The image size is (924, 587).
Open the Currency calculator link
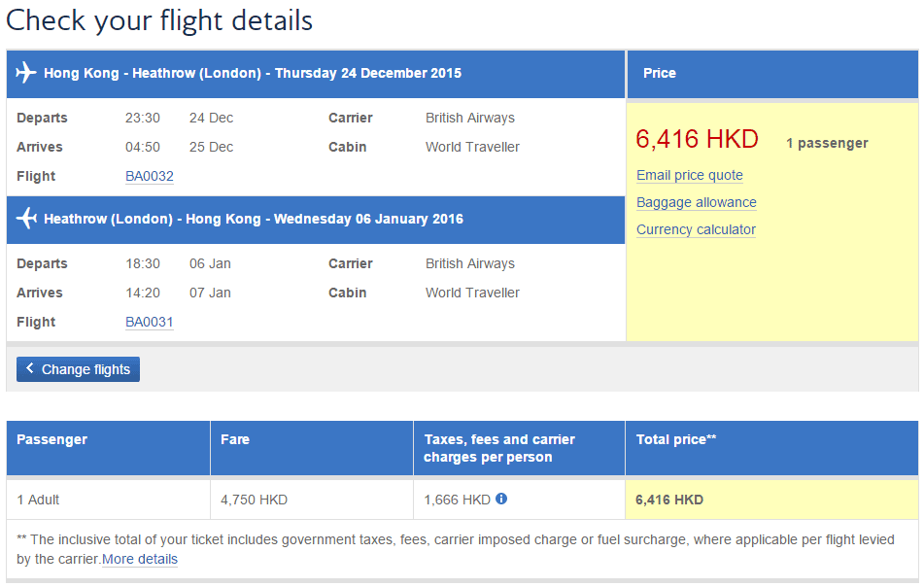click(696, 229)
